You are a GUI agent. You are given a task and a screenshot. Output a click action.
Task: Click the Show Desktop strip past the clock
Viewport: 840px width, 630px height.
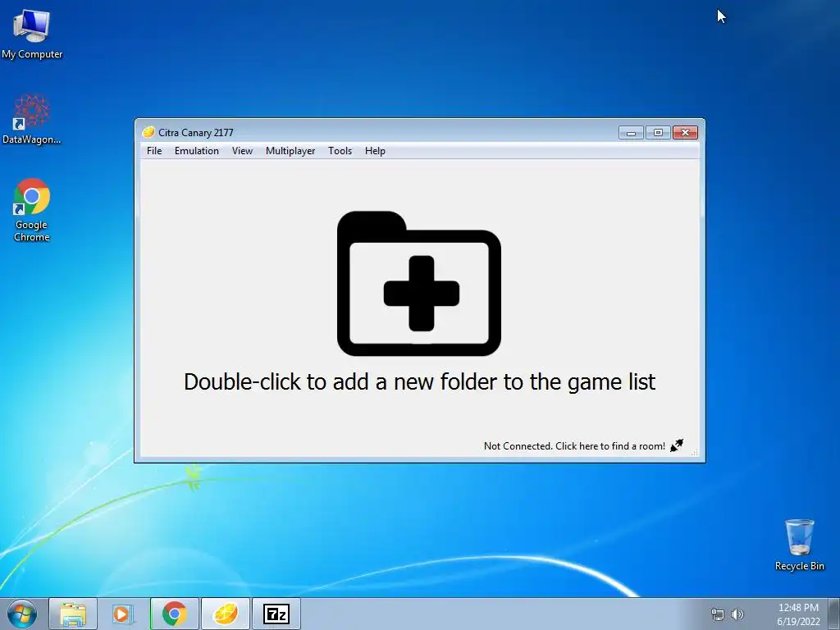tap(834, 614)
